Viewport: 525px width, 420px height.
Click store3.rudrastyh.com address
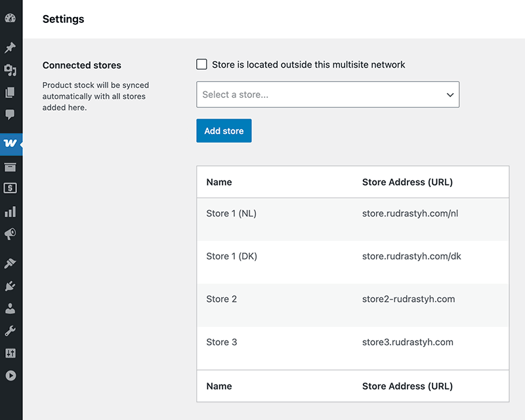pos(408,342)
